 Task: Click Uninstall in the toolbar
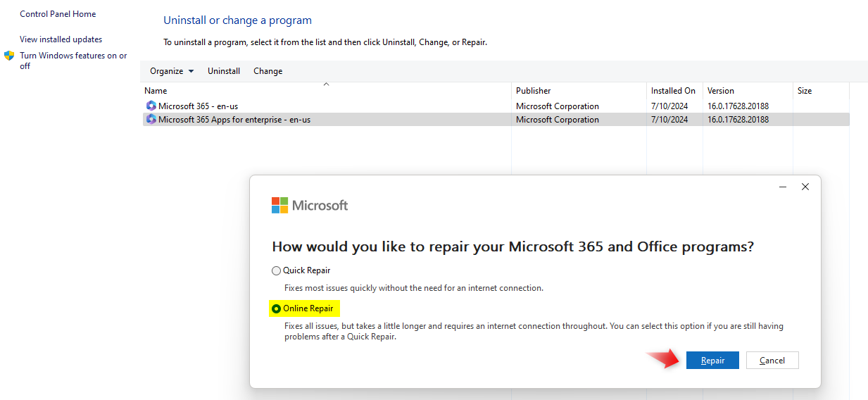tap(224, 71)
